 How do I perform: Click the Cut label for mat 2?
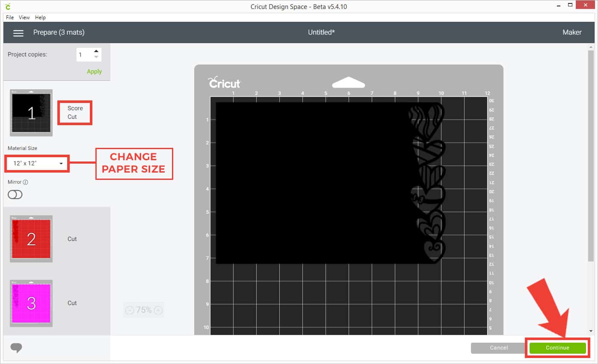(x=72, y=239)
